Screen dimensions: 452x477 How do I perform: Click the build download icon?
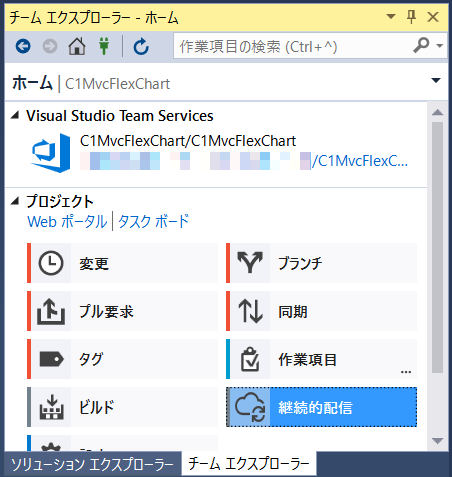[51, 407]
